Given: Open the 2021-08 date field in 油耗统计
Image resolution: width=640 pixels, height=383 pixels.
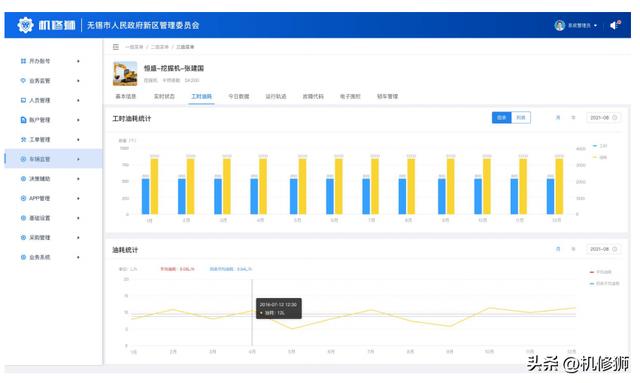Looking at the screenshot, I should [x=603, y=249].
